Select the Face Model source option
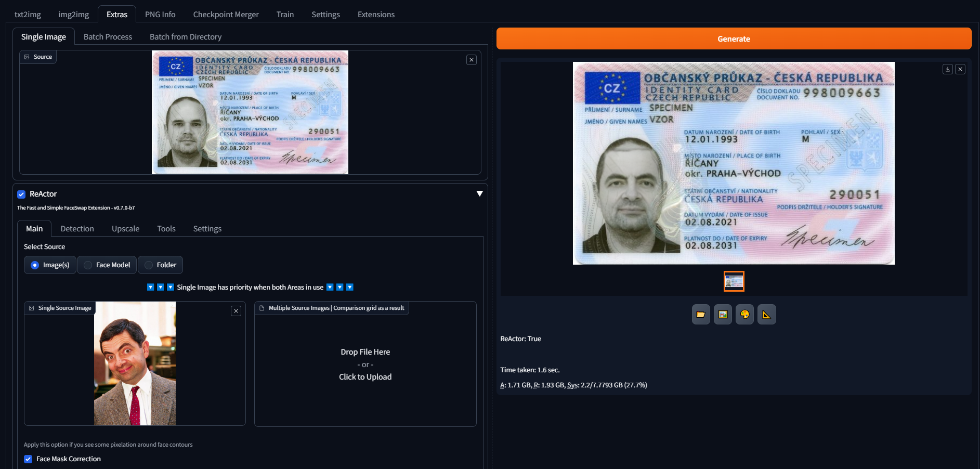 coord(107,265)
